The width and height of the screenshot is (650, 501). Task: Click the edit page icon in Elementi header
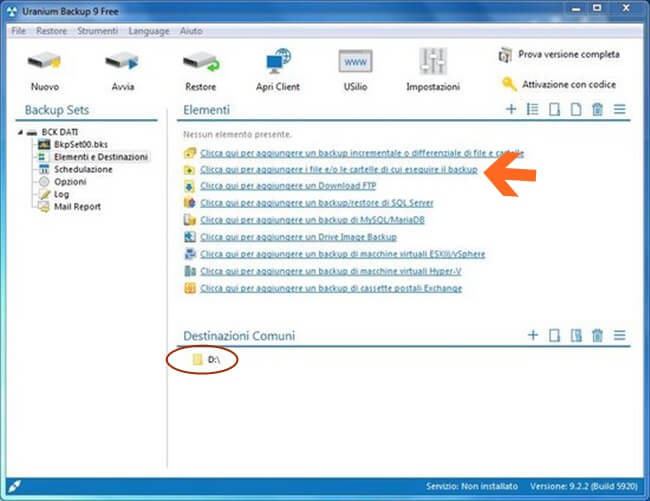[554, 109]
